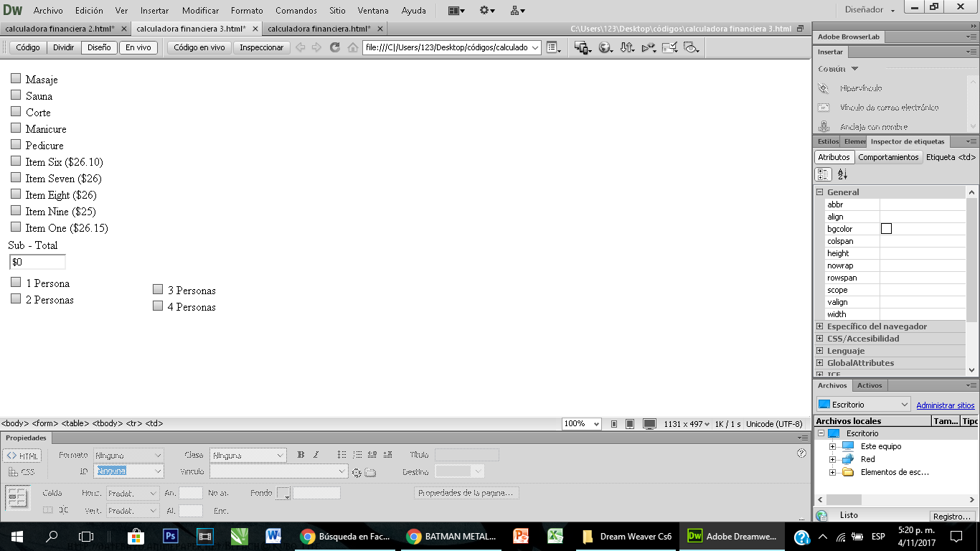Screen dimensions: 980x551
Task: Switch to the Activos tab
Action: [870, 385]
